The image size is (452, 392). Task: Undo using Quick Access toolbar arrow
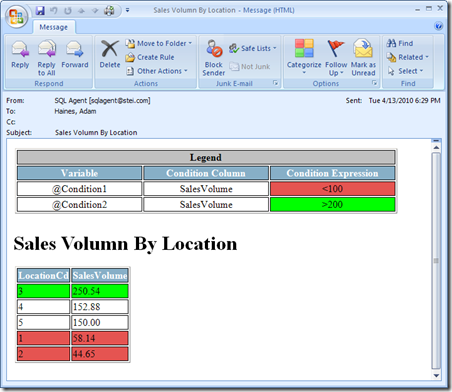click(x=54, y=11)
